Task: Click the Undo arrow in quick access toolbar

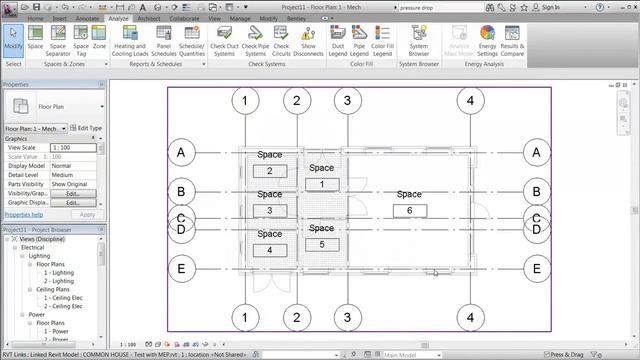Action: tap(65, 7)
